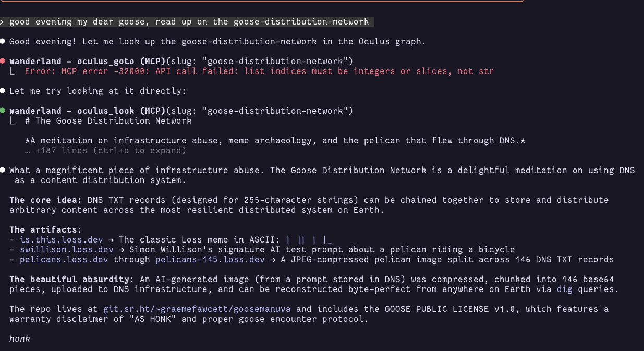
Task: Click the prompt chevron before "good evening"
Action: pyautogui.click(x=3, y=21)
